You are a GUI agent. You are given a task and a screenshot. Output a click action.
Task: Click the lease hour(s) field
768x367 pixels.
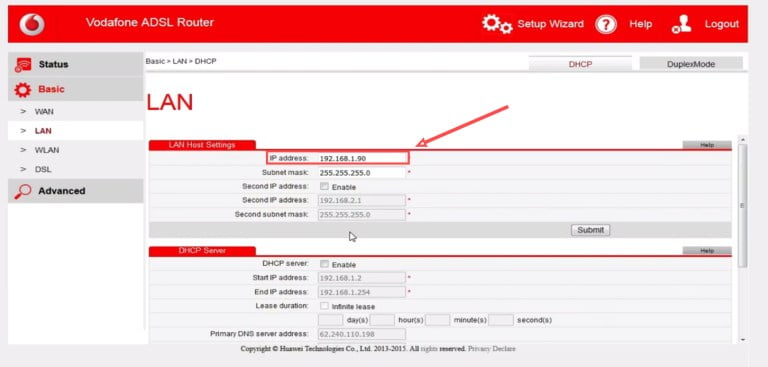tap(382, 320)
